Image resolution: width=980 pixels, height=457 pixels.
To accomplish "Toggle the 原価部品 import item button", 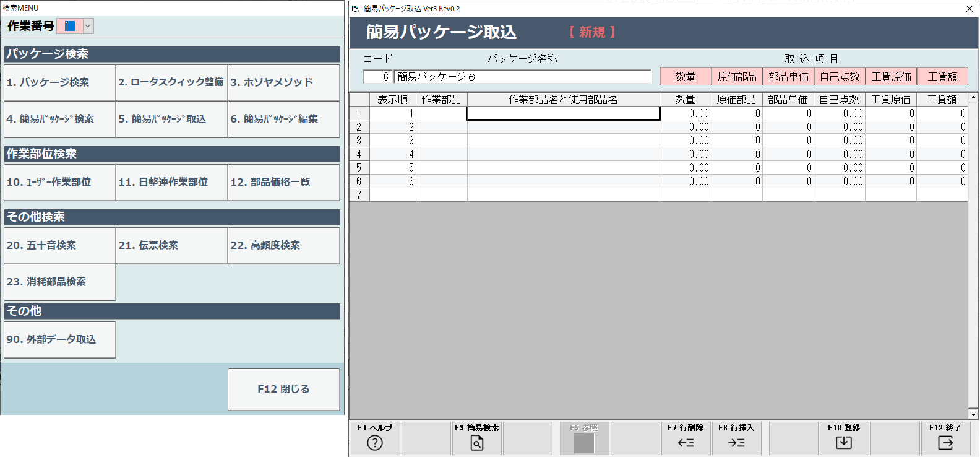I will pos(737,76).
